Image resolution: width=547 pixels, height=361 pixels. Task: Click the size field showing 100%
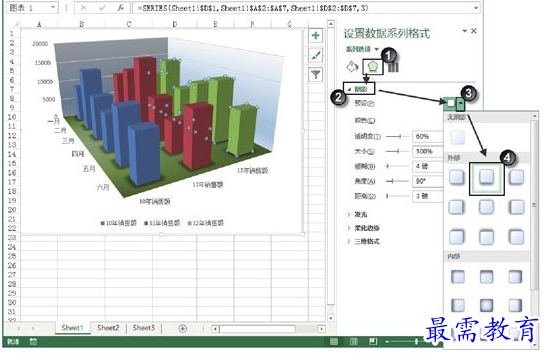pyautogui.click(x=428, y=151)
